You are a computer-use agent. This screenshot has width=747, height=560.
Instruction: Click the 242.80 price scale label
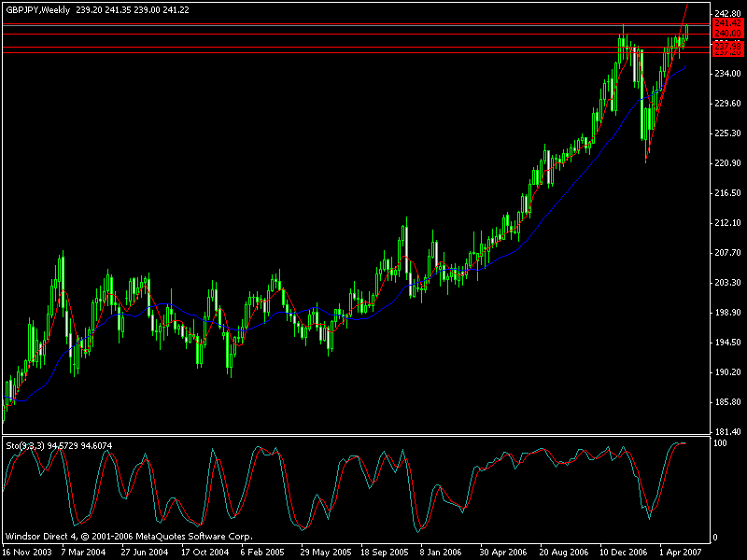click(726, 13)
